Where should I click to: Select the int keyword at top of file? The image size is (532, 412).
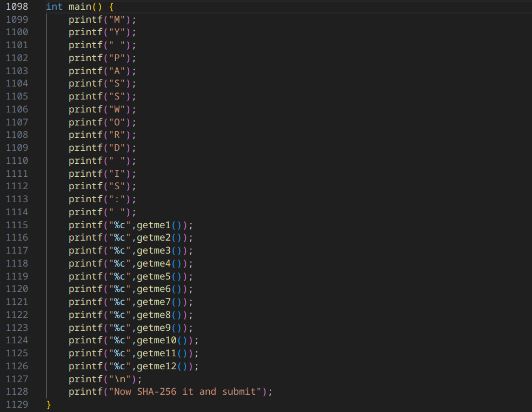tap(54, 6)
